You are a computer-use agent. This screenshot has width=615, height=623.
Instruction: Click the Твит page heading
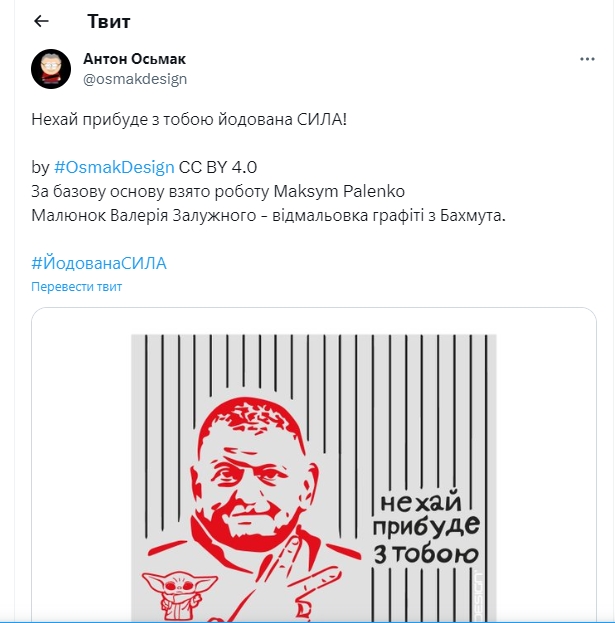tap(109, 21)
